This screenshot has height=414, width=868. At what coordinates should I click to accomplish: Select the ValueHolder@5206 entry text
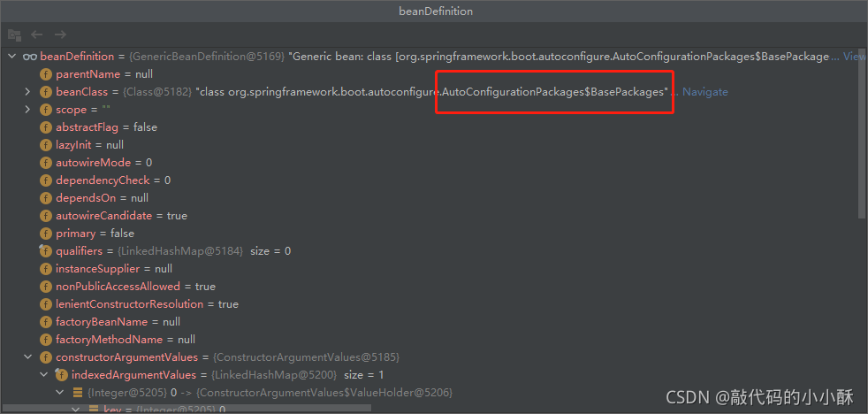point(324,393)
